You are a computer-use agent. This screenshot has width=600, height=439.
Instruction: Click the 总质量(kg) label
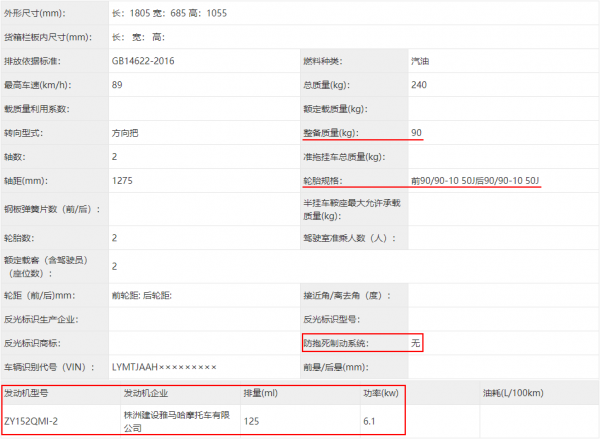point(326,85)
